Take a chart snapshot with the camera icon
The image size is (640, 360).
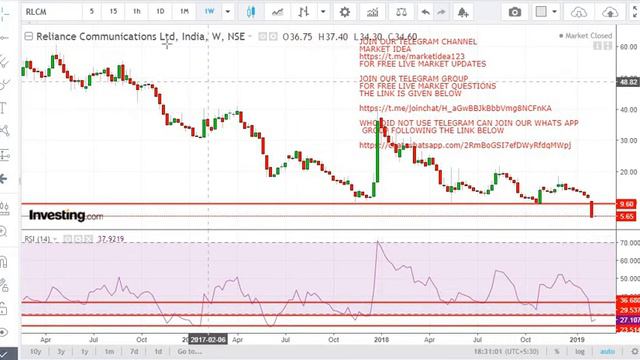(x=515, y=12)
